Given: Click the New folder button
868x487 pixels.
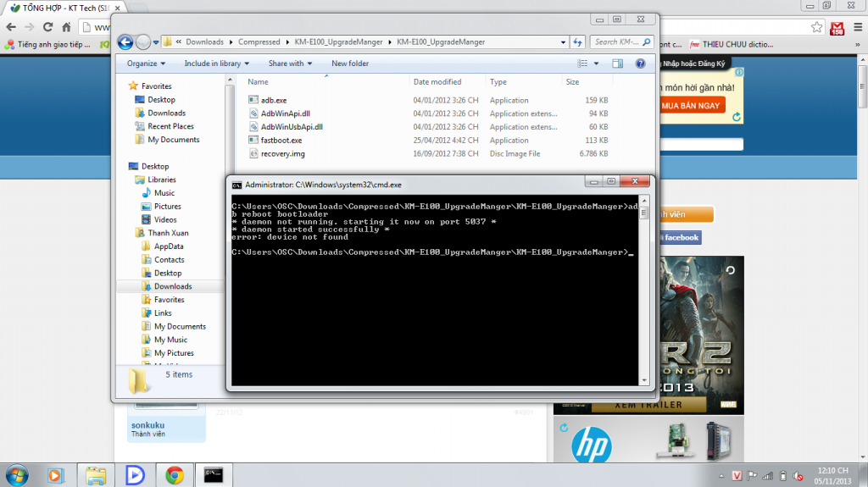Looking at the screenshot, I should pos(349,64).
